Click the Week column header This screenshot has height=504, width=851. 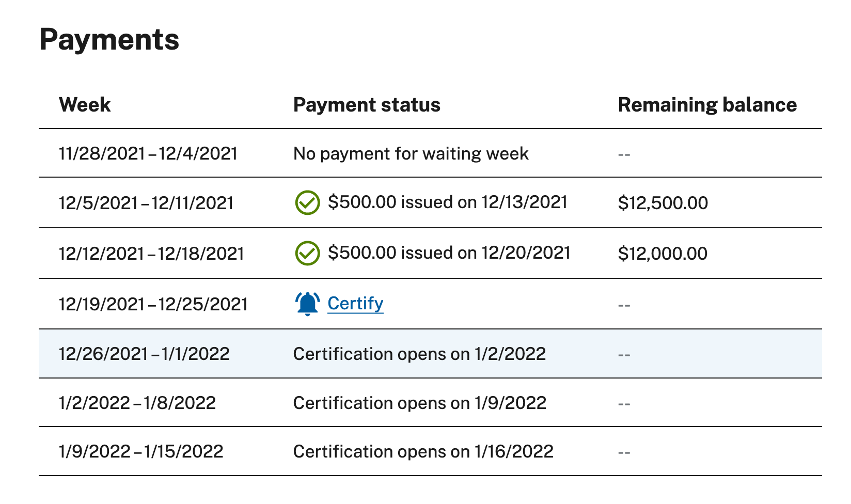[85, 105]
